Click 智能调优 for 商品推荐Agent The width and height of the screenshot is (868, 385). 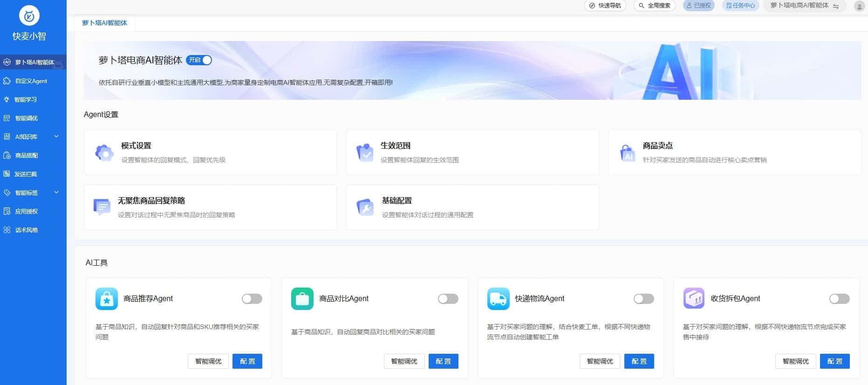(208, 361)
